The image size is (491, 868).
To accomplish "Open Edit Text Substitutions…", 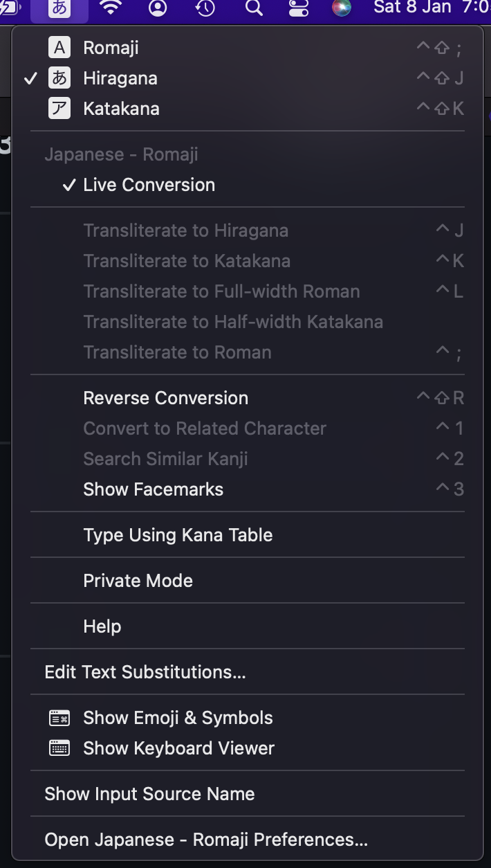I will 248,672.
